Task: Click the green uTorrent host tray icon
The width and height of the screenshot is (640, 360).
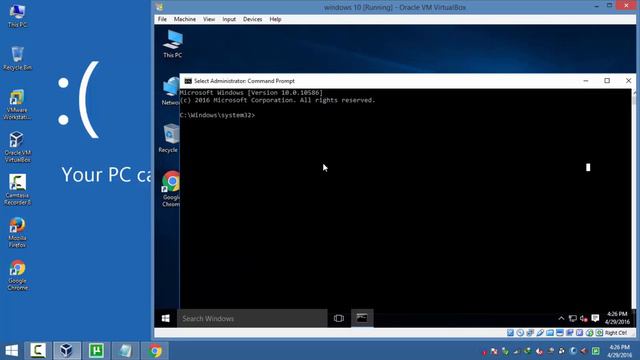Action: point(596,351)
